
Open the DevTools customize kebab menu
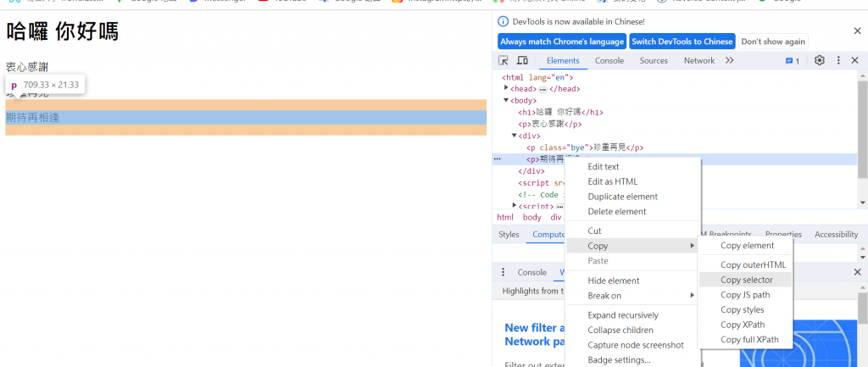click(838, 61)
